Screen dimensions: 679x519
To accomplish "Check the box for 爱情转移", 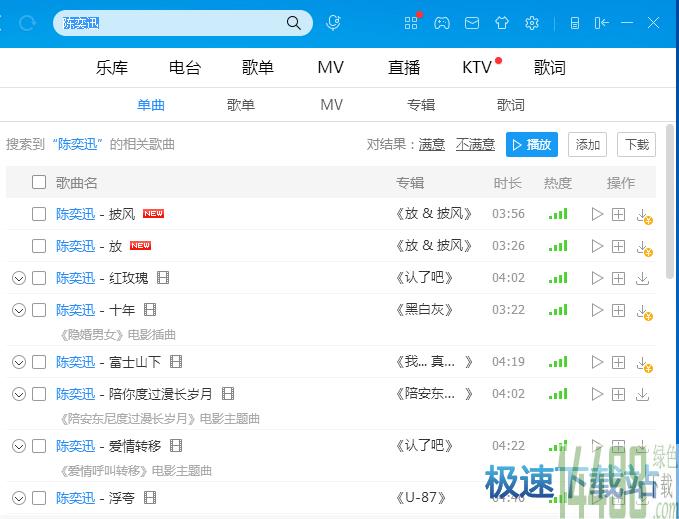I will pos(39,446).
